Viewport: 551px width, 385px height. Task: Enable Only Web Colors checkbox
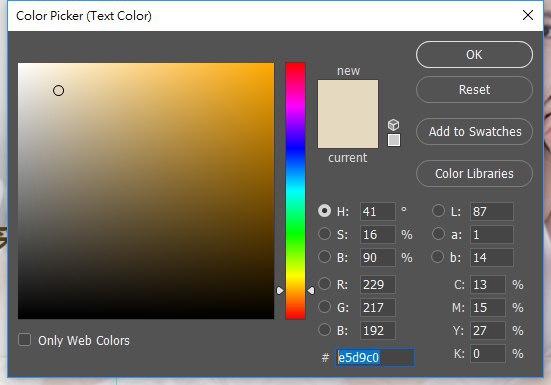click(25, 340)
